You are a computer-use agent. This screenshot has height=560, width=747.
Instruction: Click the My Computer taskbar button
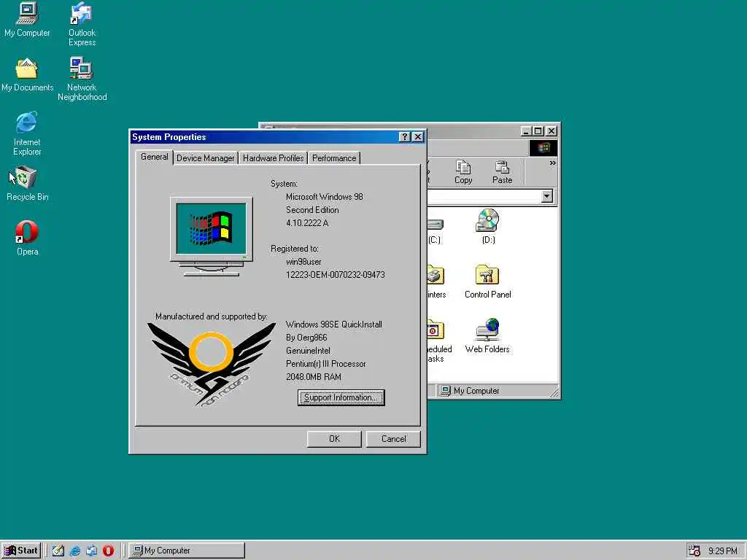pyautogui.click(x=186, y=551)
